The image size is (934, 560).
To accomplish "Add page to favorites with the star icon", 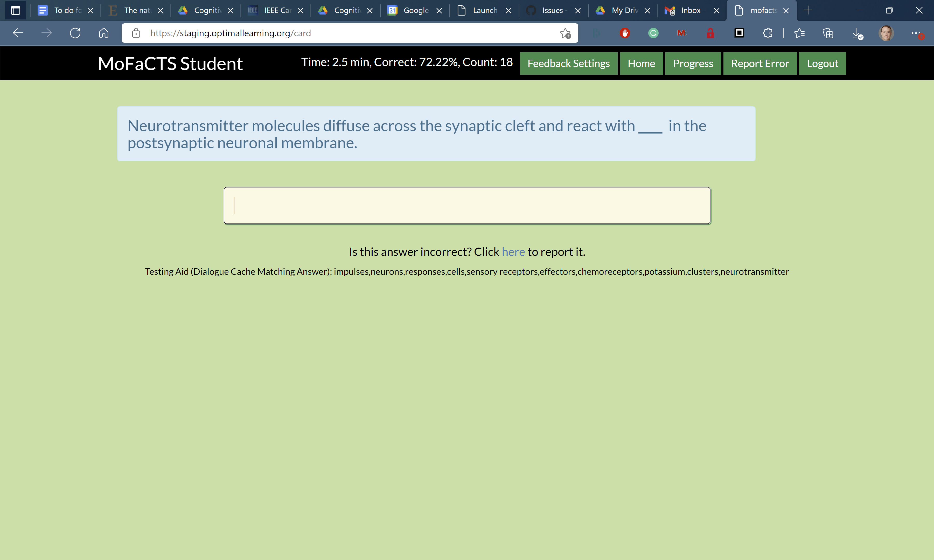I will coord(565,33).
